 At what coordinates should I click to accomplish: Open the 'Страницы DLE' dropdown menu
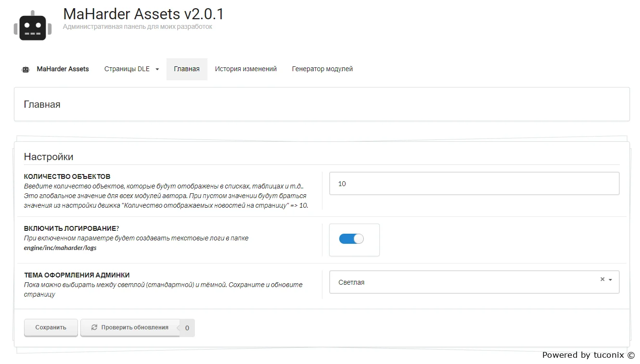(x=131, y=69)
